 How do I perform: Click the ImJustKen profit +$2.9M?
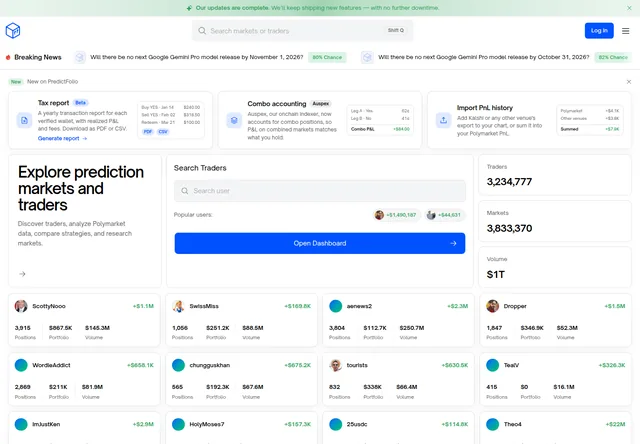[x=143, y=424]
